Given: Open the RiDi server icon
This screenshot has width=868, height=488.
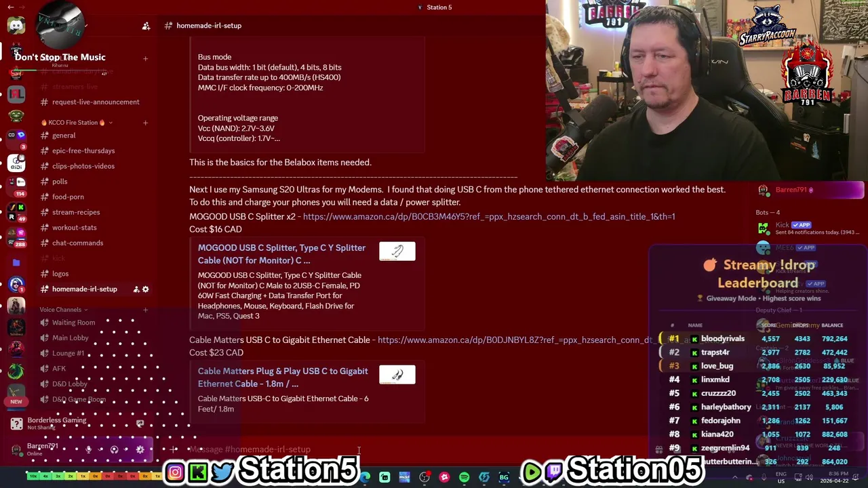Looking at the screenshot, I should (16, 163).
